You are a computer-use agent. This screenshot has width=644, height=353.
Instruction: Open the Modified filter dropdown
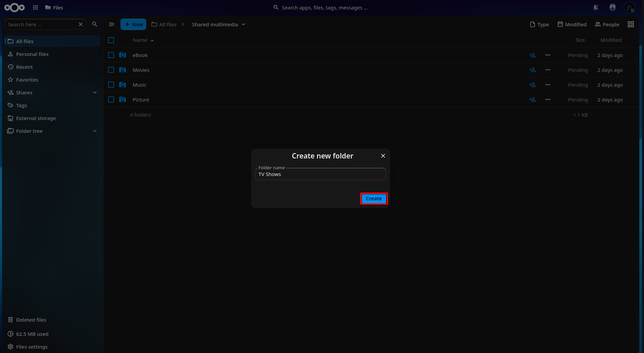tap(572, 24)
